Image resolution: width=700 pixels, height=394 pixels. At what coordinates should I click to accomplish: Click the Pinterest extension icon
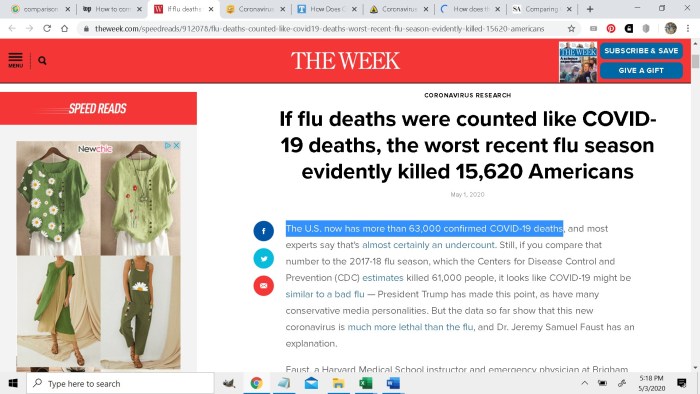point(611,29)
